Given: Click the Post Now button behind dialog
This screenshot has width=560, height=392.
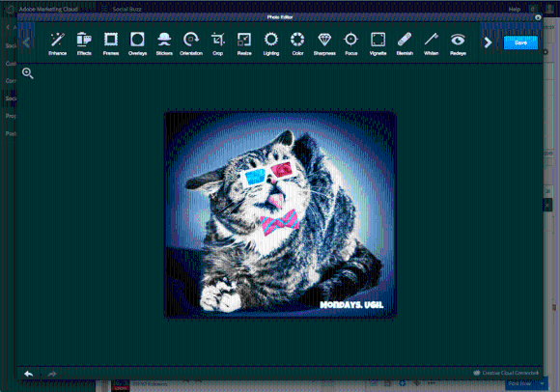Looking at the screenshot, I should coord(520,383).
